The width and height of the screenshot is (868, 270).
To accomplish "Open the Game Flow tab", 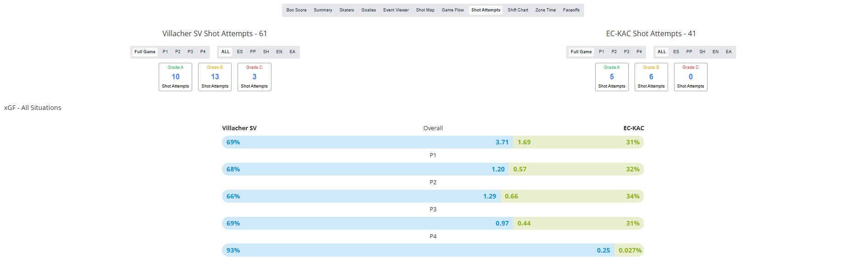I will [452, 10].
